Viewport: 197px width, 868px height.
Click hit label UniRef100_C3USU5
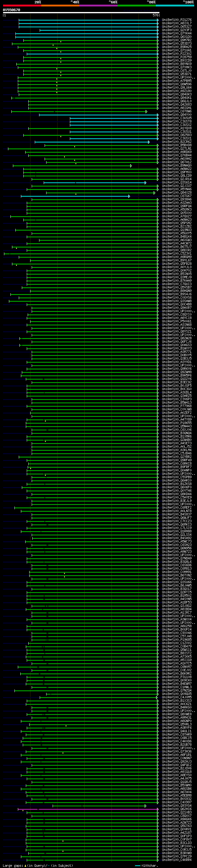pos(176,118)
